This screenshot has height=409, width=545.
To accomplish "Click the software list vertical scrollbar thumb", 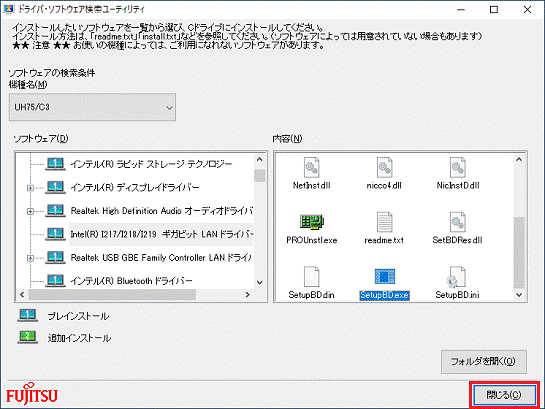I will [x=260, y=175].
